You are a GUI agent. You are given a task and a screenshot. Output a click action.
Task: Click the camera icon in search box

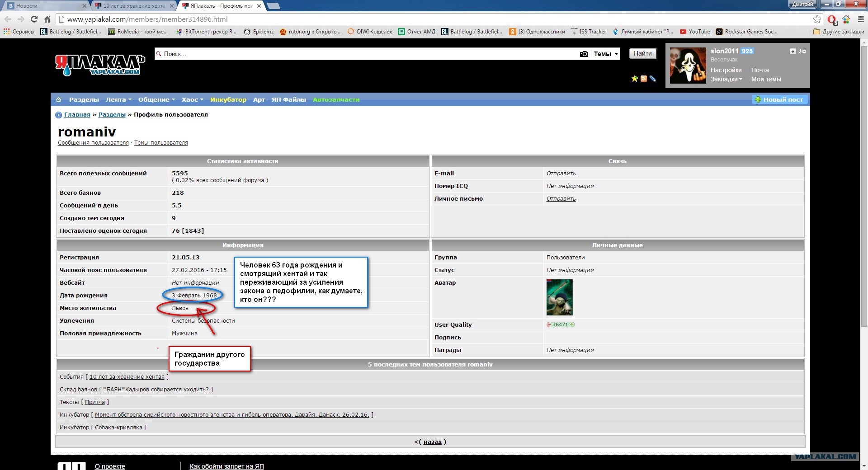point(584,54)
